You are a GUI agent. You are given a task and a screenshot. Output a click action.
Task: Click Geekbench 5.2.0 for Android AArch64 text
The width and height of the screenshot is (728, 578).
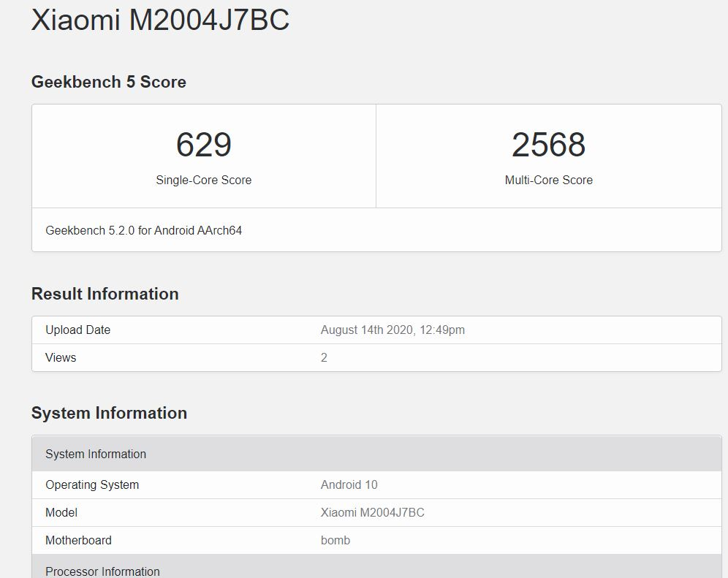pos(143,230)
